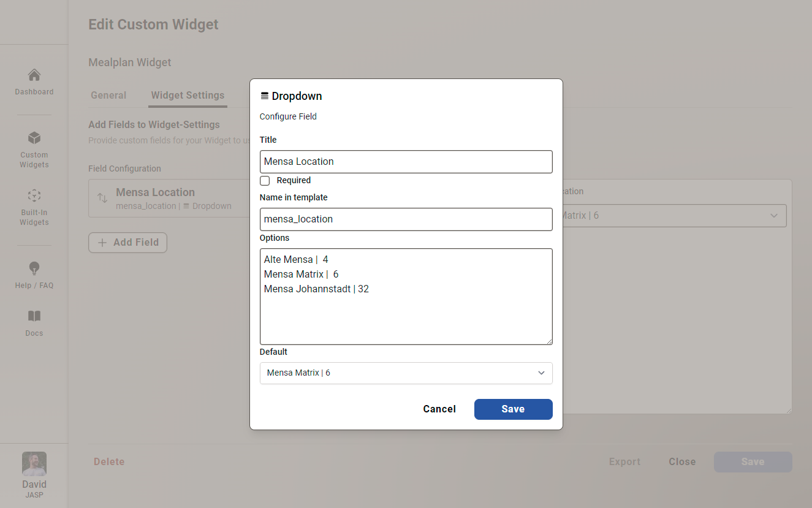Cancel the Configure Field dialog

coord(439,409)
